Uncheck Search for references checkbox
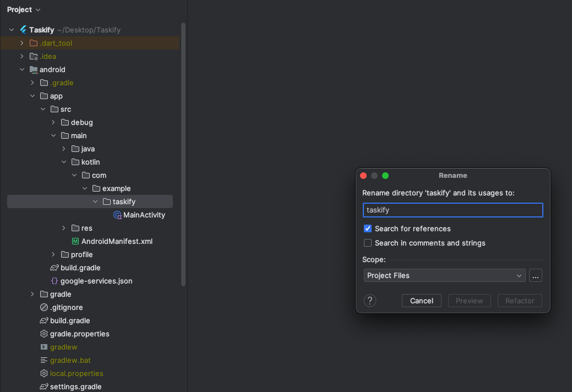 tap(368, 228)
